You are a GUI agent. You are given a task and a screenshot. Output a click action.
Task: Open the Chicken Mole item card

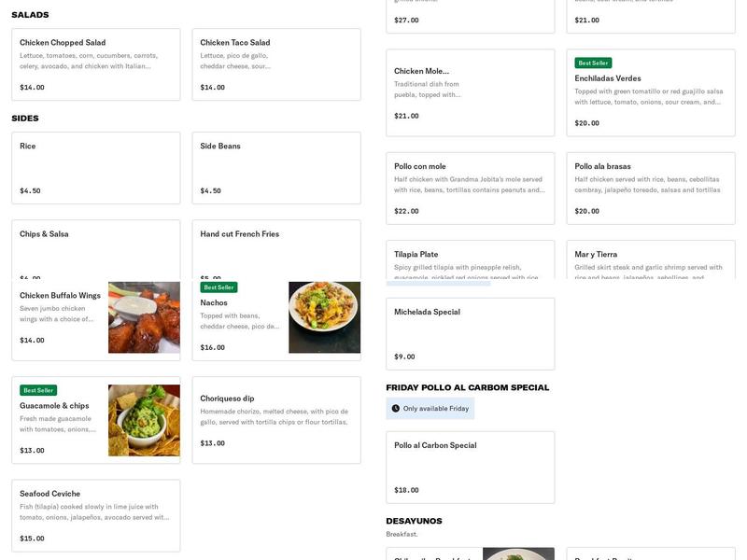[x=470, y=92]
